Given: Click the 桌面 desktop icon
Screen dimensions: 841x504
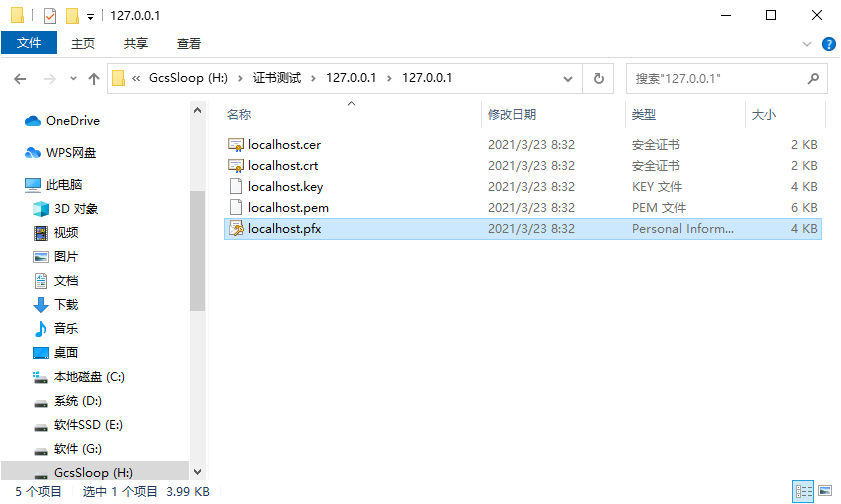Looking at the screenshot, I should click(x=41, y=353).
